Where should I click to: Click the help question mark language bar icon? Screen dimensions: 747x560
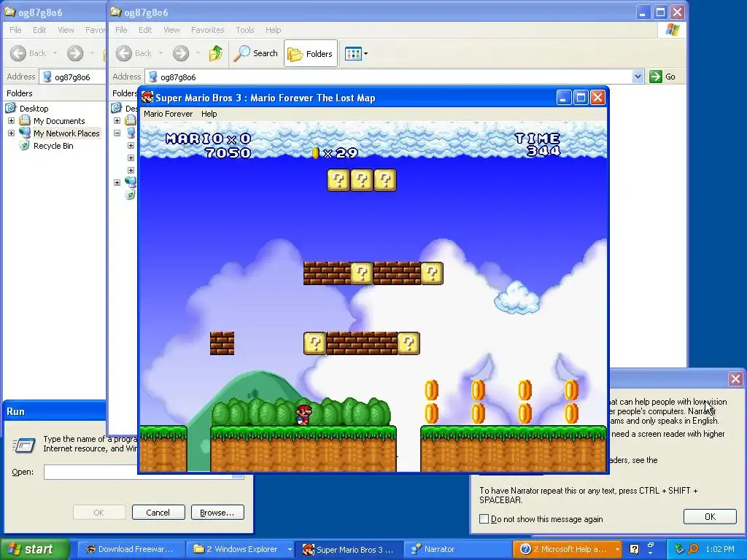pyautogui.click(x=634, y=549)
